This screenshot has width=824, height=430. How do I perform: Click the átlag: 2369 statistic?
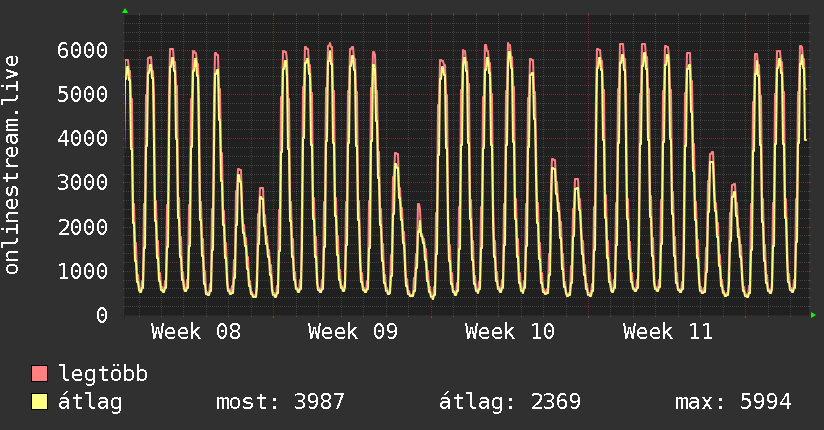[510, 402]
